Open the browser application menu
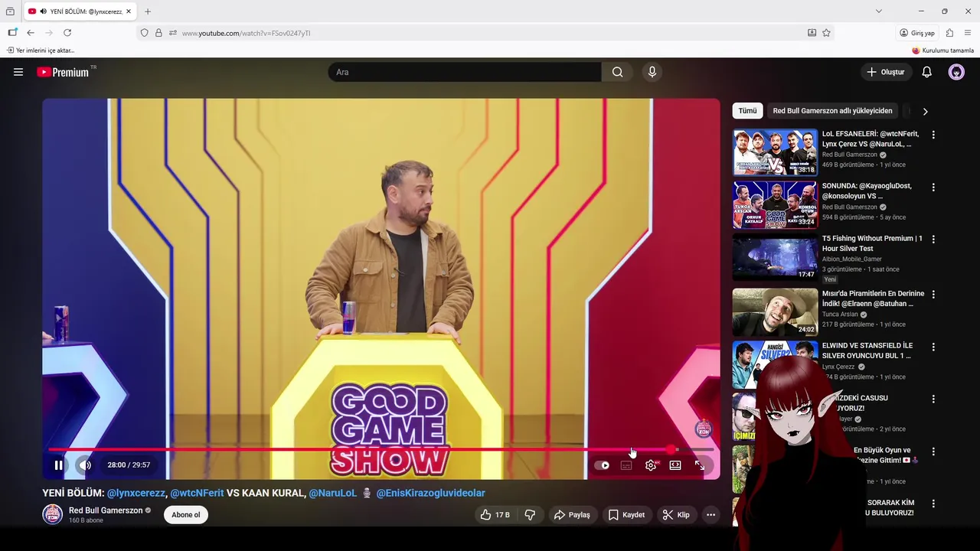The width and height of the screenshot is (980, 551). click(x=968, y=33)
